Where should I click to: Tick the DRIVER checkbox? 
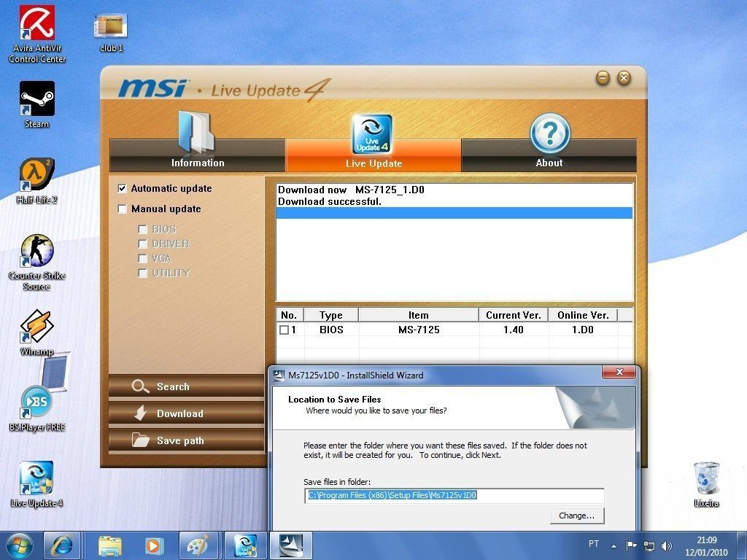[142, 244]
